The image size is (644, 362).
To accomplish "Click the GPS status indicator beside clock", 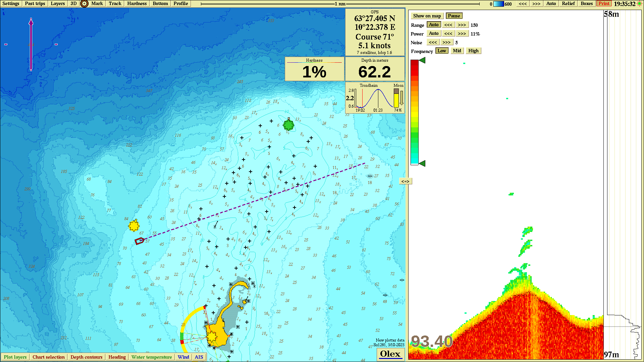I will [639, 4].
